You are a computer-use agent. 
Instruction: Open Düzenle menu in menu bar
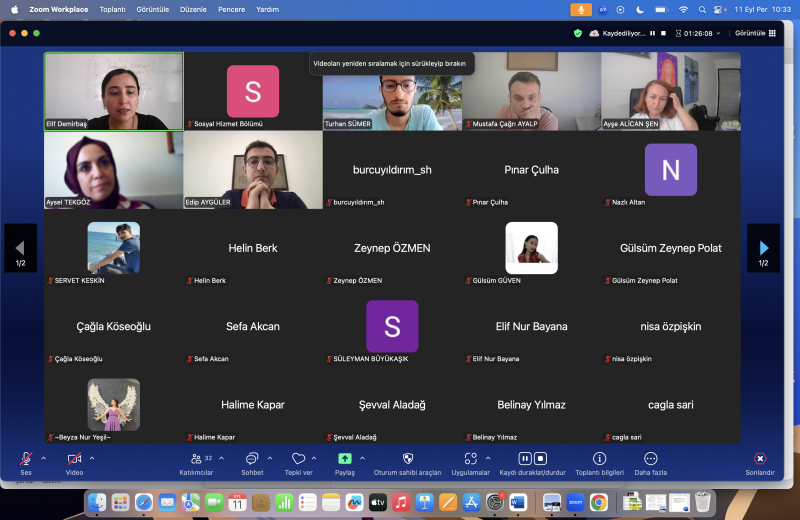[193, 9]
